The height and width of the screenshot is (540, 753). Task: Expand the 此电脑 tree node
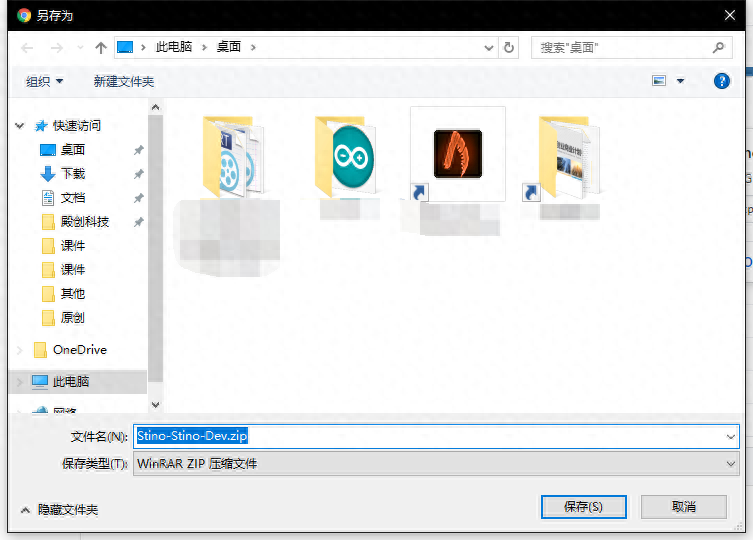20,382
